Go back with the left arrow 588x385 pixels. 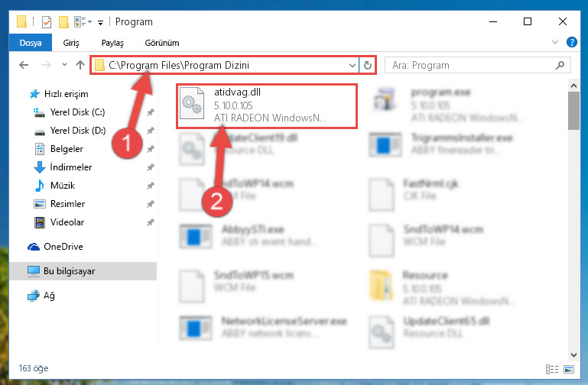[x=24, y=65]
